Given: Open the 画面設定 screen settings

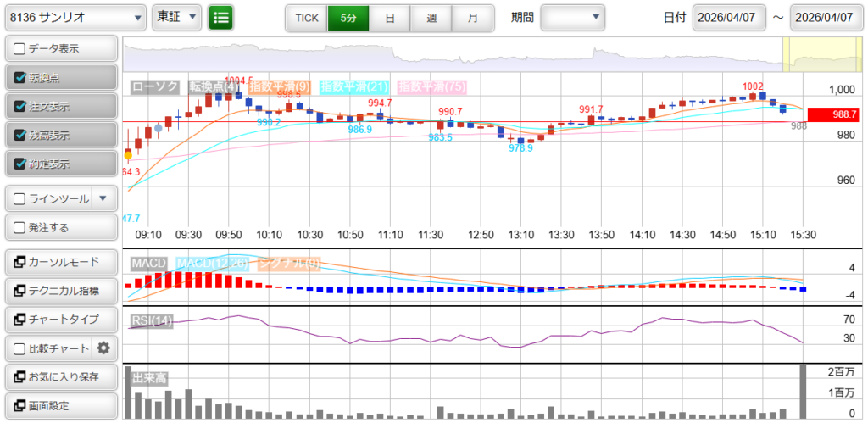Looking at the screenshot, I should (60, 405).
